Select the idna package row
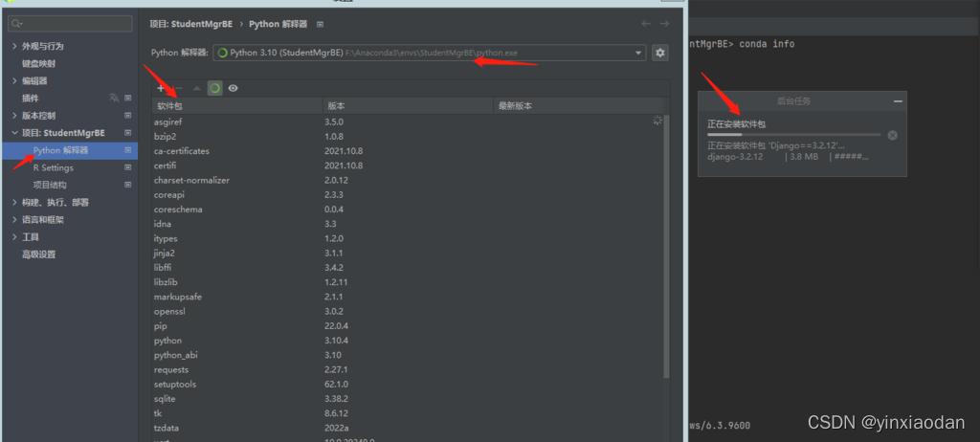 tap(408, 224)
